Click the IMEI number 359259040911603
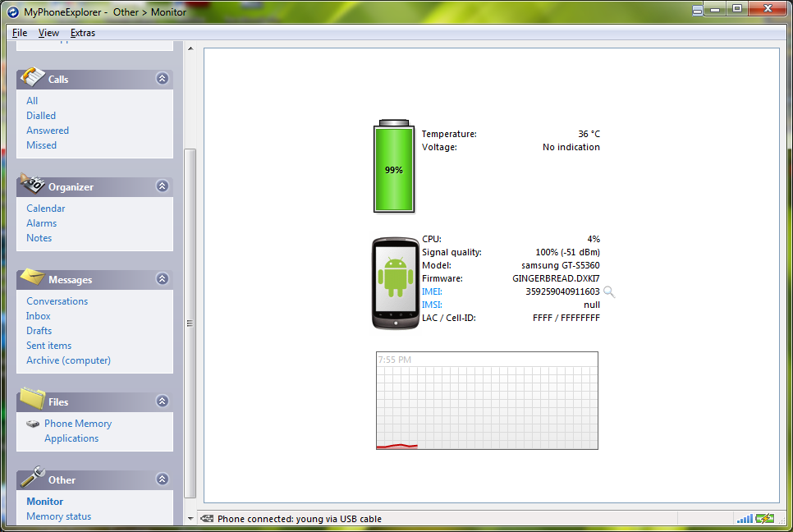Screen dimensions: 793x532 point(562,291)
